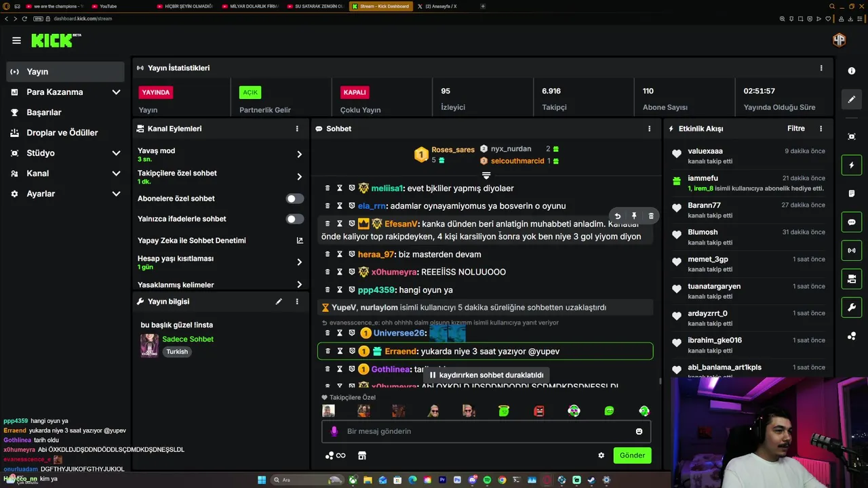Open a new browser tab
Viewport: 868px width, 488px height.
tap(483, 6)
